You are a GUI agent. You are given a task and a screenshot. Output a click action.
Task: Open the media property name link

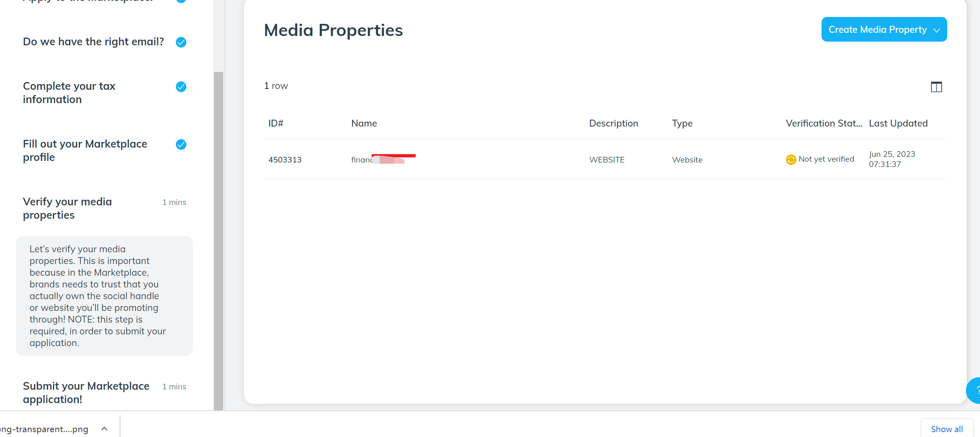click(x=362, y=160)
